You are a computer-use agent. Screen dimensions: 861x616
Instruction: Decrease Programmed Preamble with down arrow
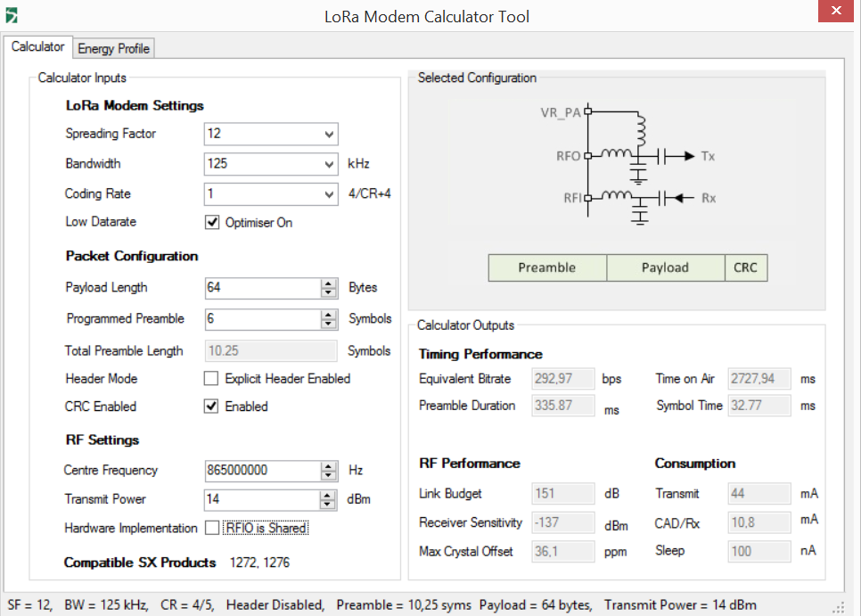coord(328,324)
